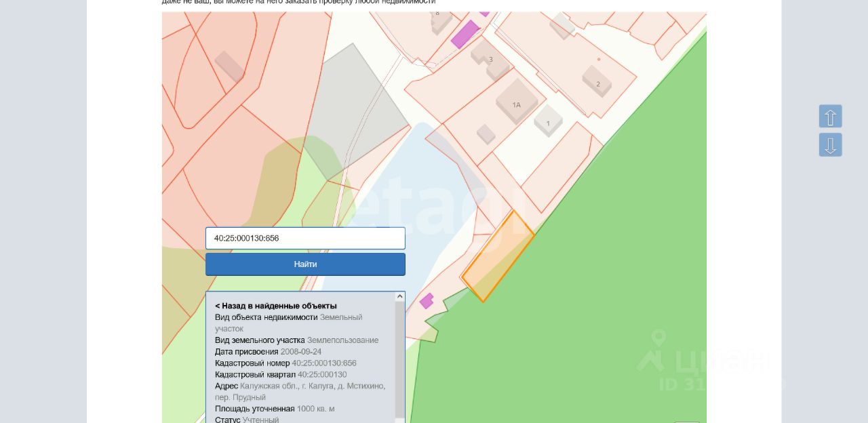
Task: Go back via Назад в найденные объекты
Action: tap(276, 306)
